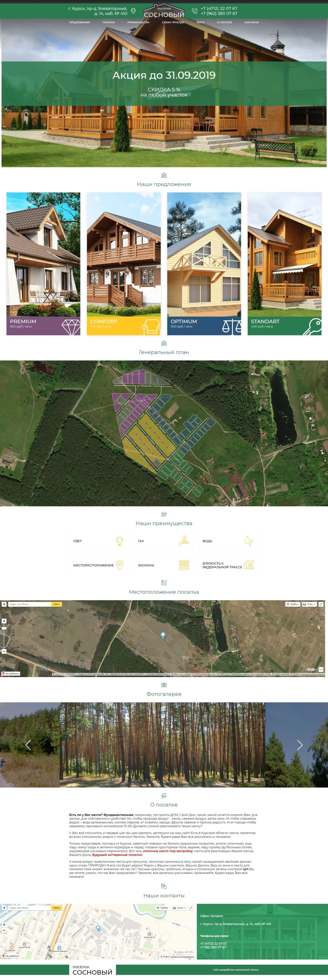Screen dimensions: 328x980
Task: Open the PREMIUM offer card
Action: [43, 264]
